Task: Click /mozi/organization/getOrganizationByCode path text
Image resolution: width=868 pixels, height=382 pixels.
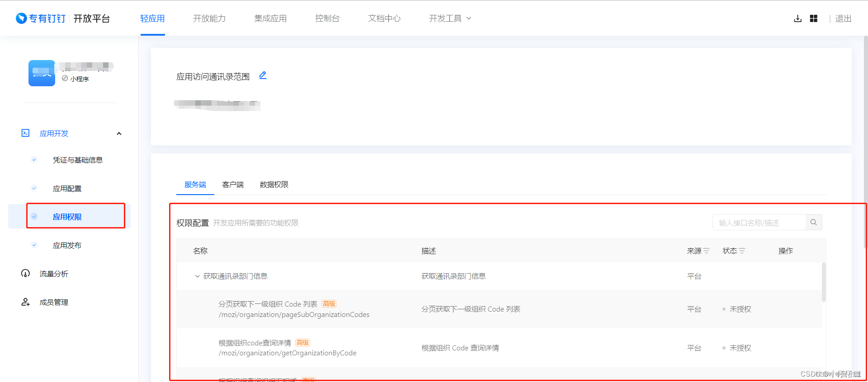Action: 288,353
